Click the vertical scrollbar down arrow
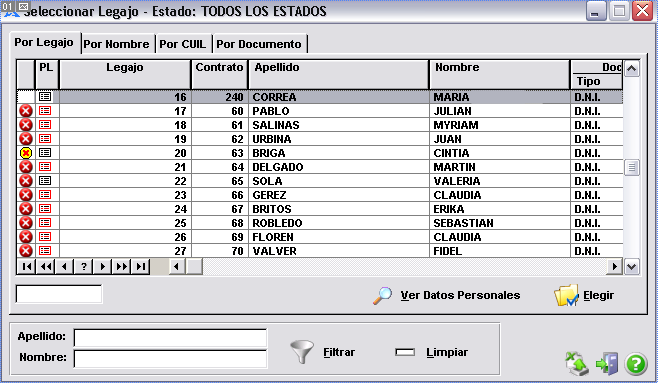Viewport: 658px width, 383px height. tap(632, 266)
